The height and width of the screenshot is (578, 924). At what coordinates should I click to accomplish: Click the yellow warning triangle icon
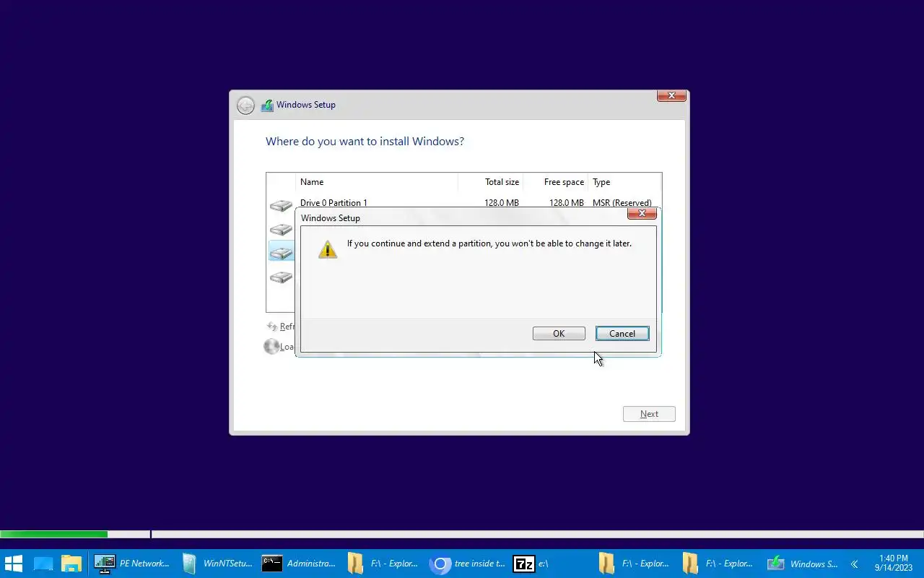tap(328, 249)
